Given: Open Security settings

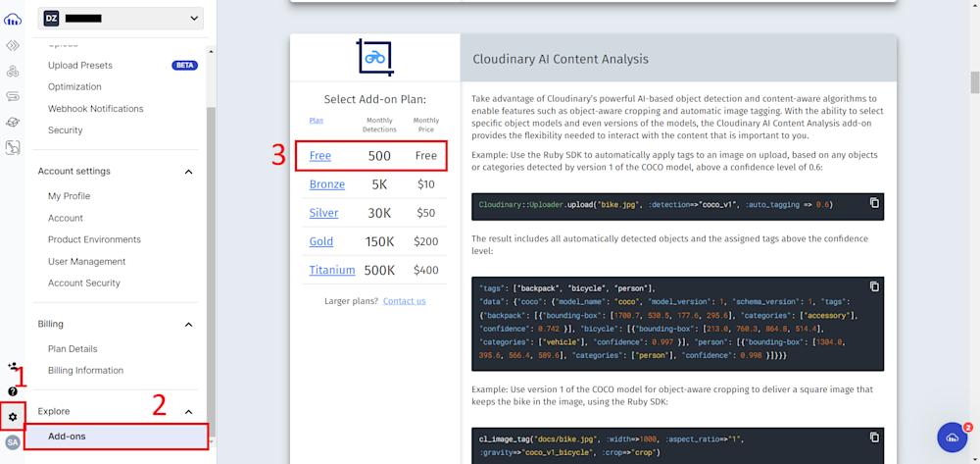Looking at the screenshot, I should [x=65, y=130].
